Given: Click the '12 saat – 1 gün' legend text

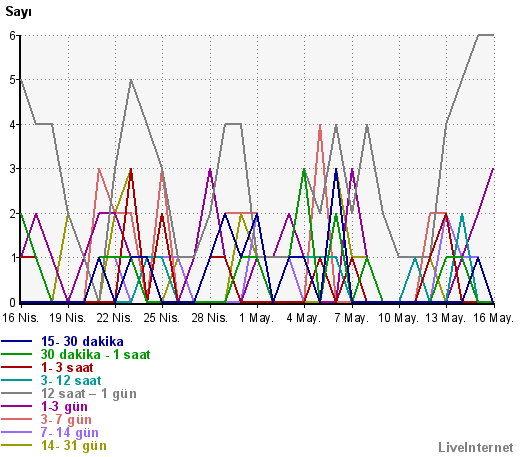Looking at the screenshot, I should point(89,394).
